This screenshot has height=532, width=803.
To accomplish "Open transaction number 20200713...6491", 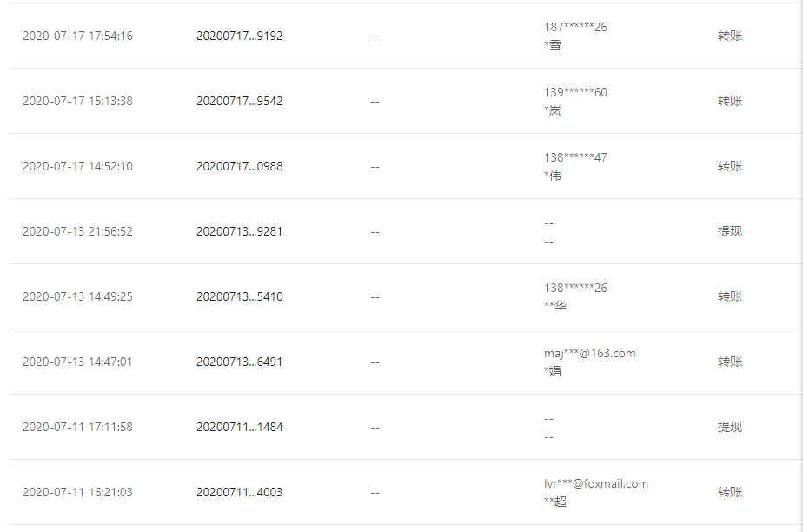I will 239,362.
